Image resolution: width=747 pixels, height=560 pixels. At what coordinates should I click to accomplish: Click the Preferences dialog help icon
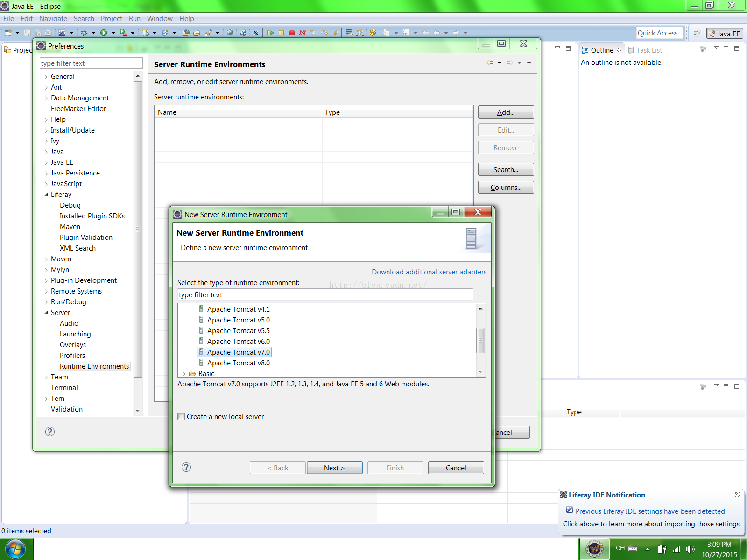point(50,432)
